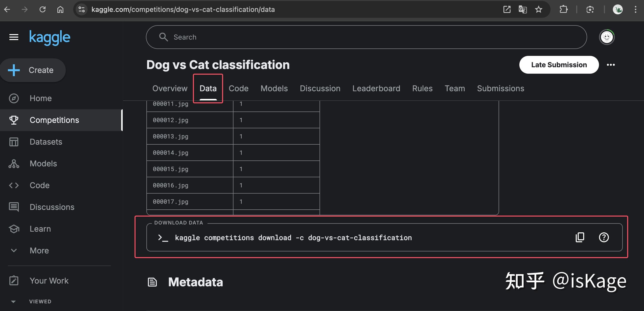Focus the Kaggle search field
Image resolution: width=644 pixels, height=311 pixels.
click(366, 37)
